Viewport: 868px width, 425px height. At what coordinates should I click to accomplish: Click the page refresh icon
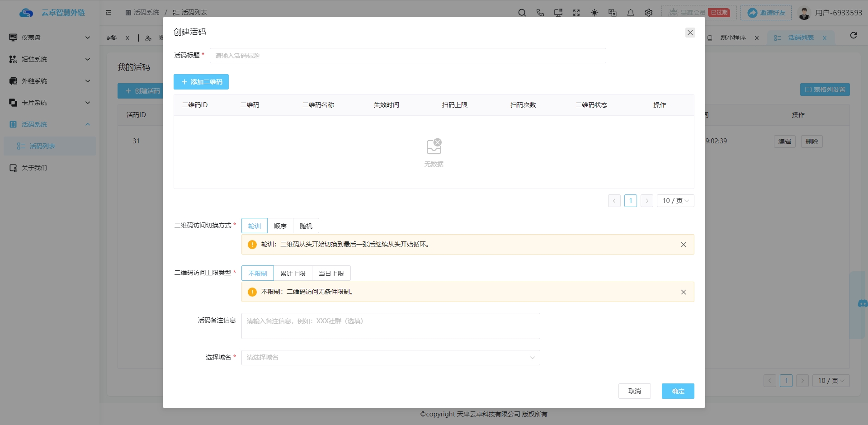(853, 36)
